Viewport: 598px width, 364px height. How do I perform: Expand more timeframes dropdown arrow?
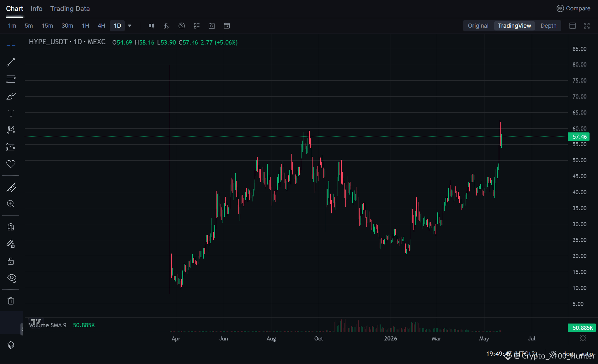click(x=130, y=26)
